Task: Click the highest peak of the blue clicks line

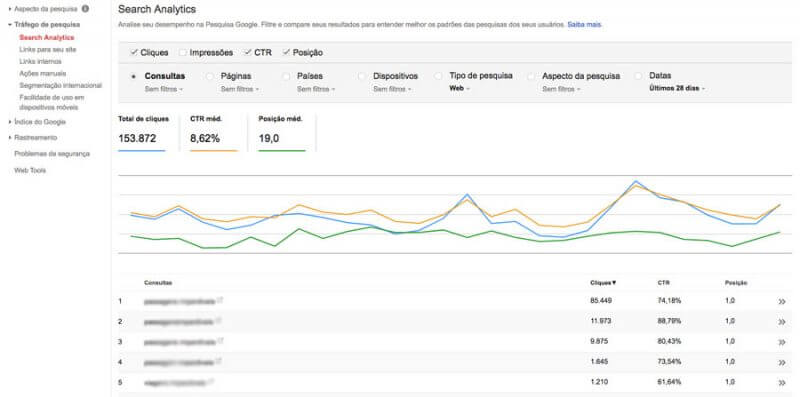Action: pos(636,181)
